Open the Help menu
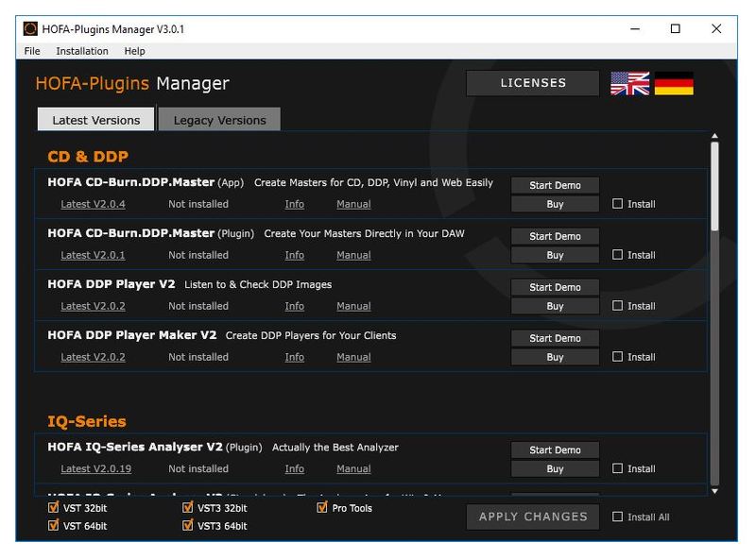Viewport: 756px width, 559px height. 134,51
